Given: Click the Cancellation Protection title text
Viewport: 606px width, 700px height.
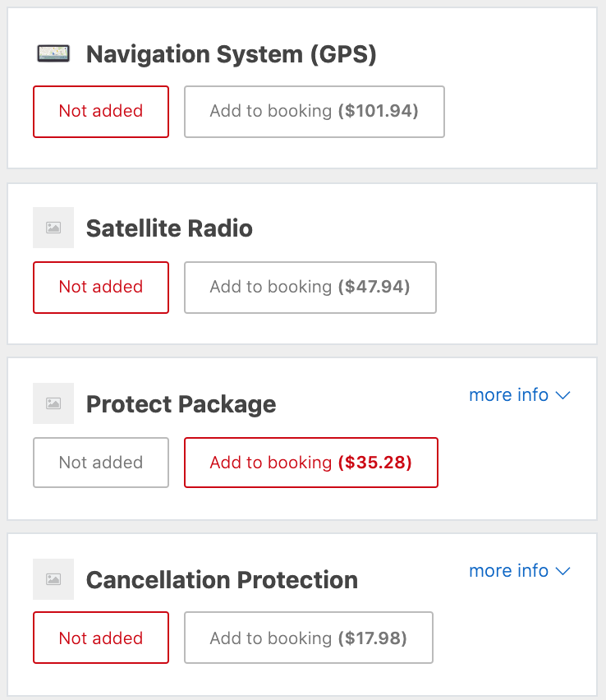Looking at the screenshot, I should pyautogui.click(x=222, y=580).
